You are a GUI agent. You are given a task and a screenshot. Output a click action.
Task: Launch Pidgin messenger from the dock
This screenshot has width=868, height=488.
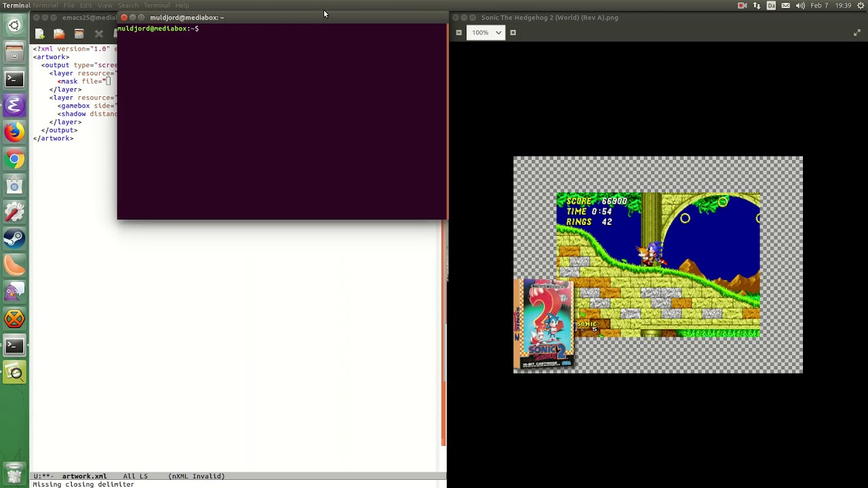14,292
